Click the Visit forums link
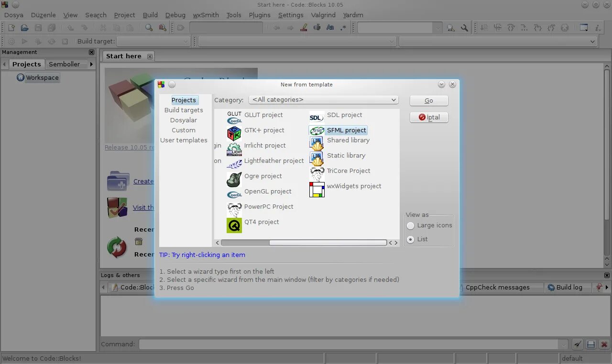 coord(143,207)
